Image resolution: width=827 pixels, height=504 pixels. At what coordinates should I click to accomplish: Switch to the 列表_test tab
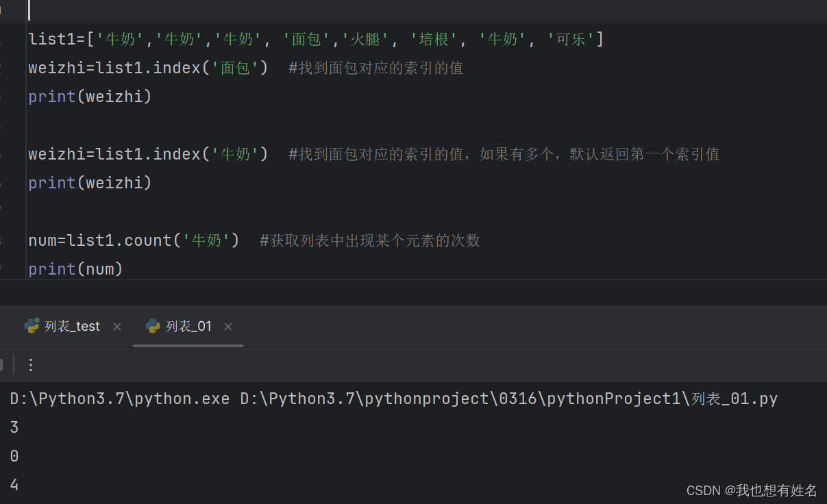click(x=71, y=326)
